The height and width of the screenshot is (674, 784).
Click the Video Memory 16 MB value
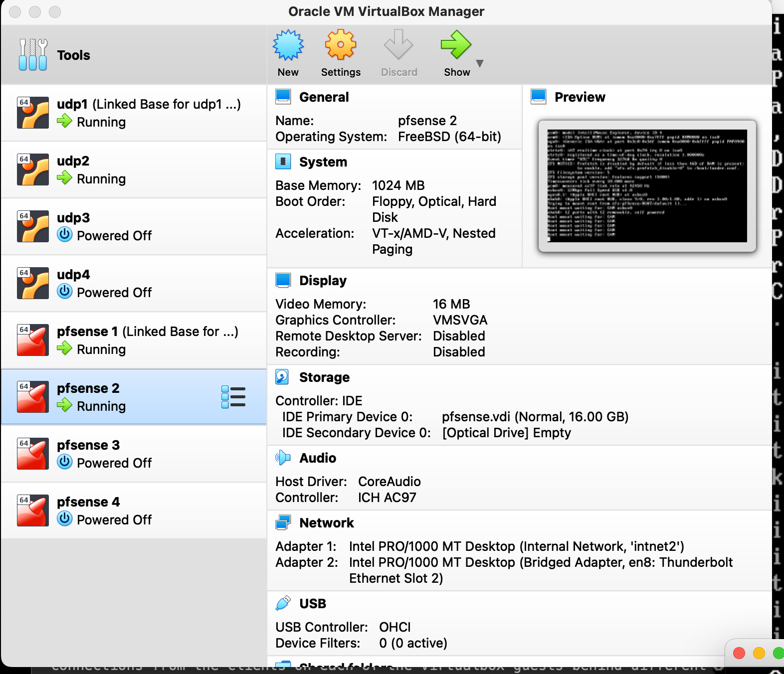tap(451, 304)
